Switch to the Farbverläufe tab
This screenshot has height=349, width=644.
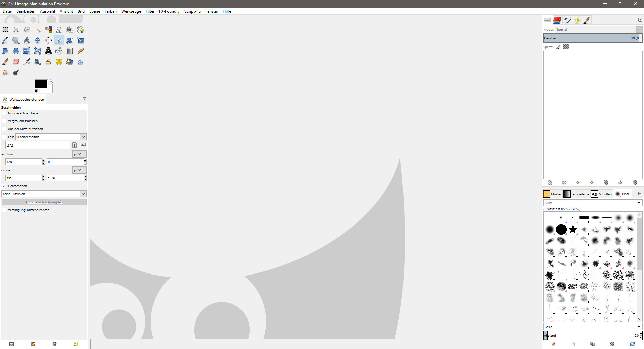(x=576, y=194)
